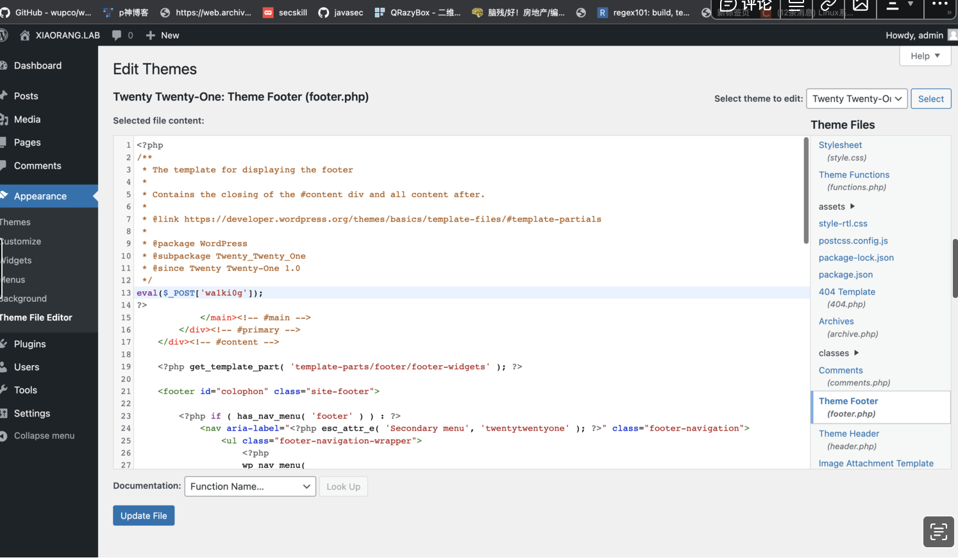Open Background submenu item
The width and height of the screenshot is (958, 560).
click(x=24, y=299)
